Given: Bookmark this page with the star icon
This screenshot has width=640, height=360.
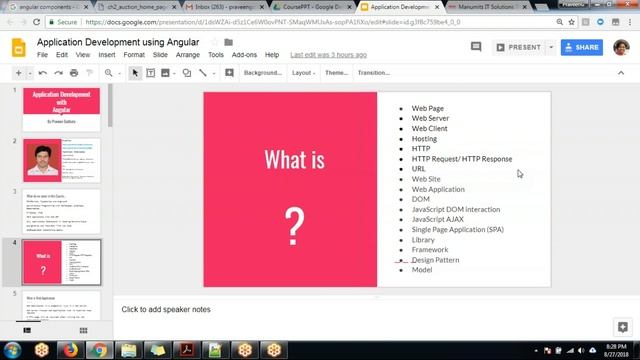Looking at the screenshot, I should point(571,22).
